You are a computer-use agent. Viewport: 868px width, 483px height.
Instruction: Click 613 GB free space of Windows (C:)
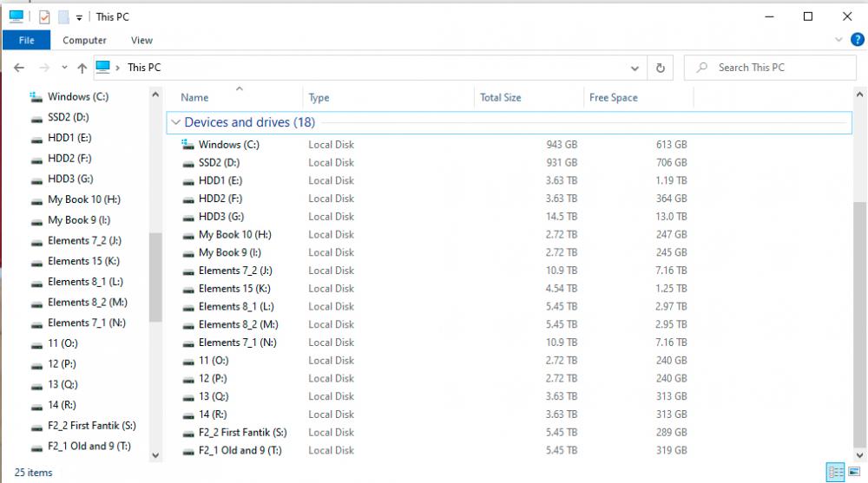point(672,145)
